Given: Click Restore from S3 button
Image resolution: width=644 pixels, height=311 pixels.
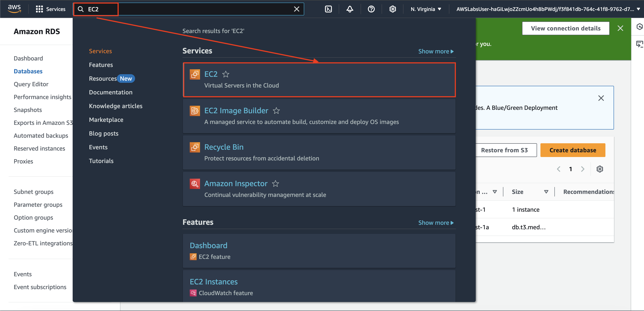Looking at the screenshot, I should click(504, 150).
